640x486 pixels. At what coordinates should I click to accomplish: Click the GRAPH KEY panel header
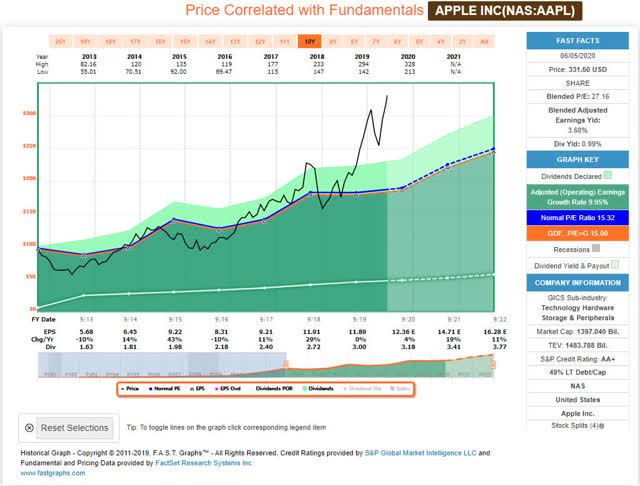[x=578, y=160]
